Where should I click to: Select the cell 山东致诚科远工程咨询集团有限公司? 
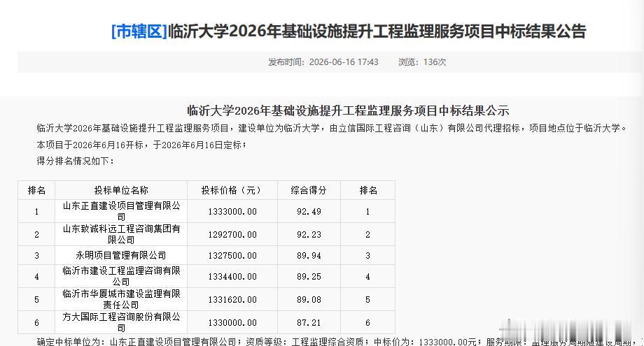pos(121,234)
